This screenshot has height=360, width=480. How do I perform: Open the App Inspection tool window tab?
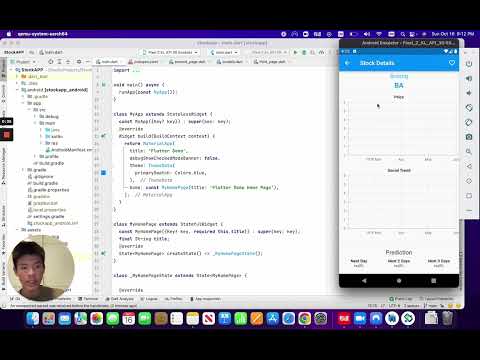tap(205, 299)
